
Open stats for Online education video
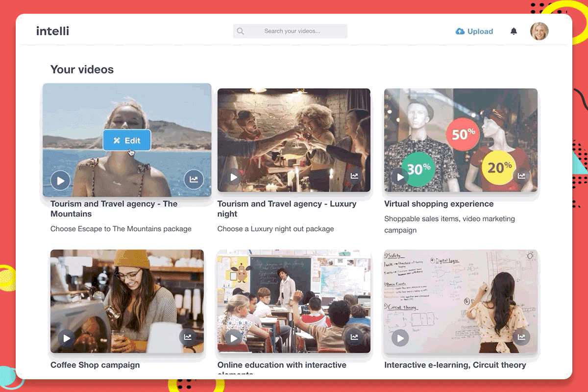(354, 337)
